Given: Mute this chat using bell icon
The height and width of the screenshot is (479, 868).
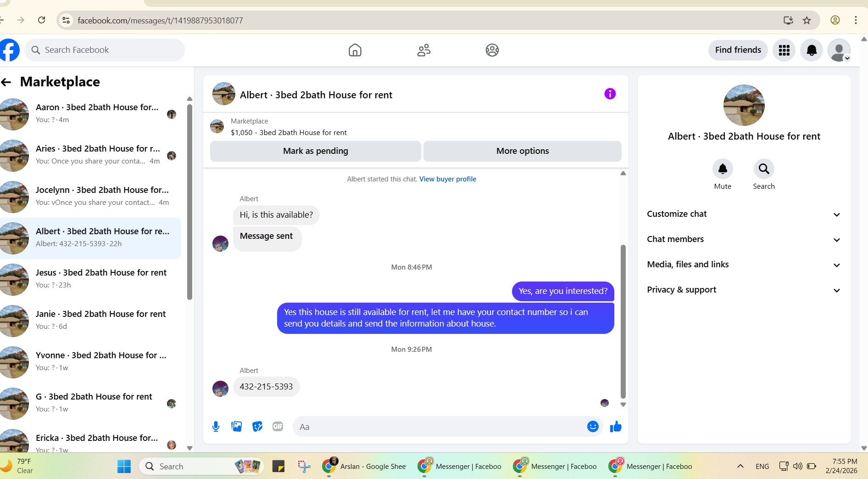Looking at the screenshot, I should tap(723, 169).
